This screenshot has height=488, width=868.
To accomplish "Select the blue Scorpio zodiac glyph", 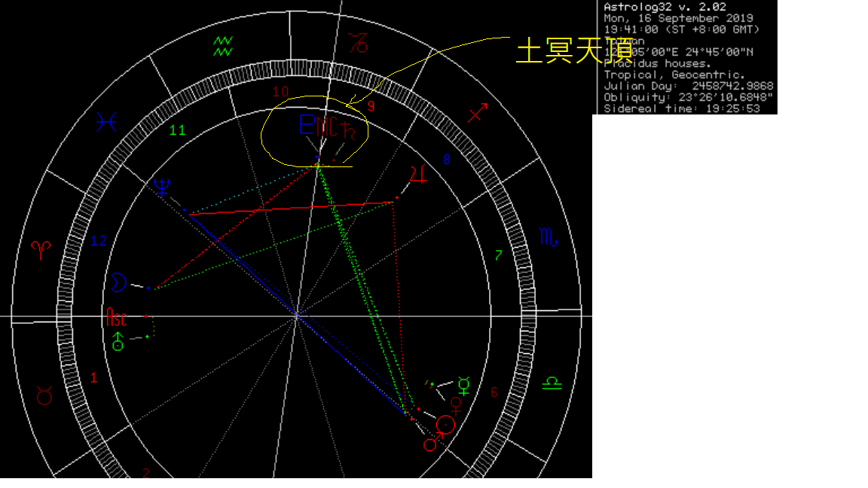I will 548,237.
